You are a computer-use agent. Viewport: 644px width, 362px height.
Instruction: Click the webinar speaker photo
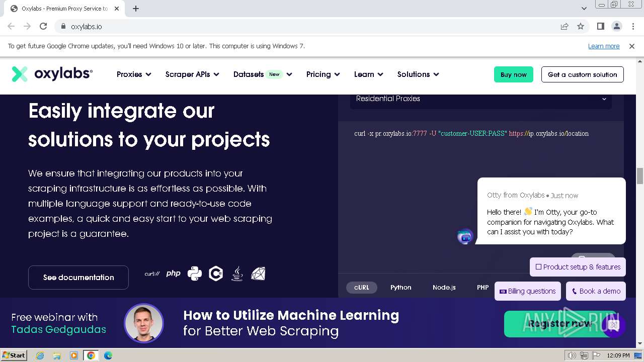click(x=144, y=323)
